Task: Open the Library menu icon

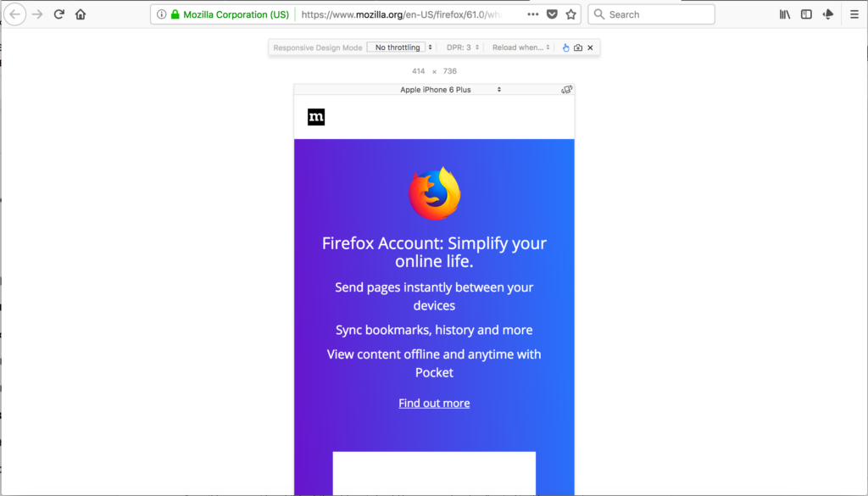Action: (x=785, y=14)
